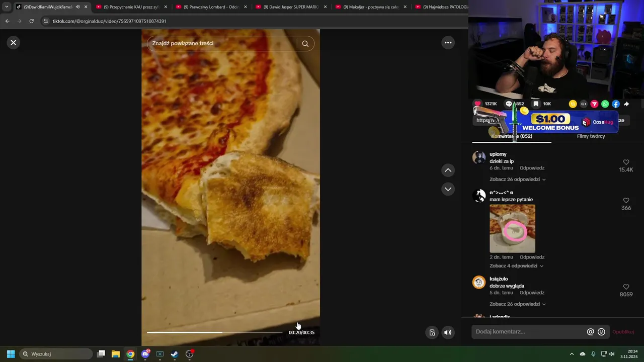Open system volume from tray speaker icon
The image size is (644, 362).
[612, 354]
